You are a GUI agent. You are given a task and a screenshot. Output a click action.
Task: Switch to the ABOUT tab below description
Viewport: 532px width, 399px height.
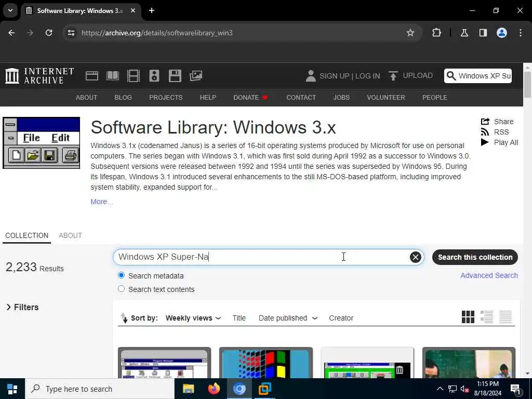coord(70,235)
